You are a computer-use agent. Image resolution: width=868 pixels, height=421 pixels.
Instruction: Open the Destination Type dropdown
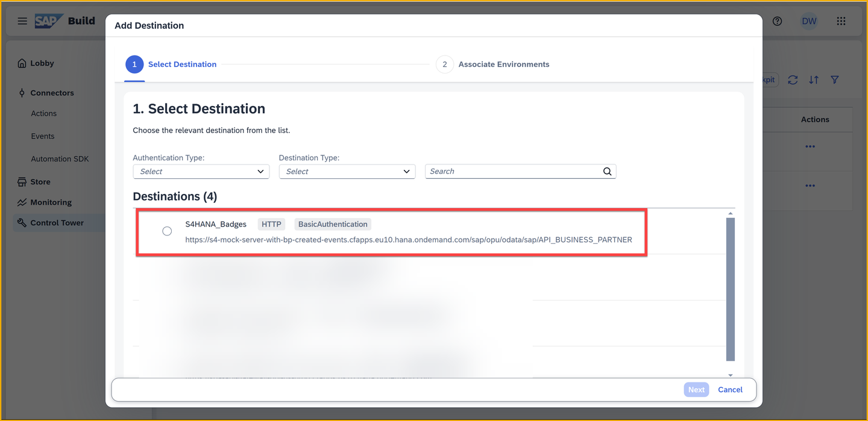347,172
